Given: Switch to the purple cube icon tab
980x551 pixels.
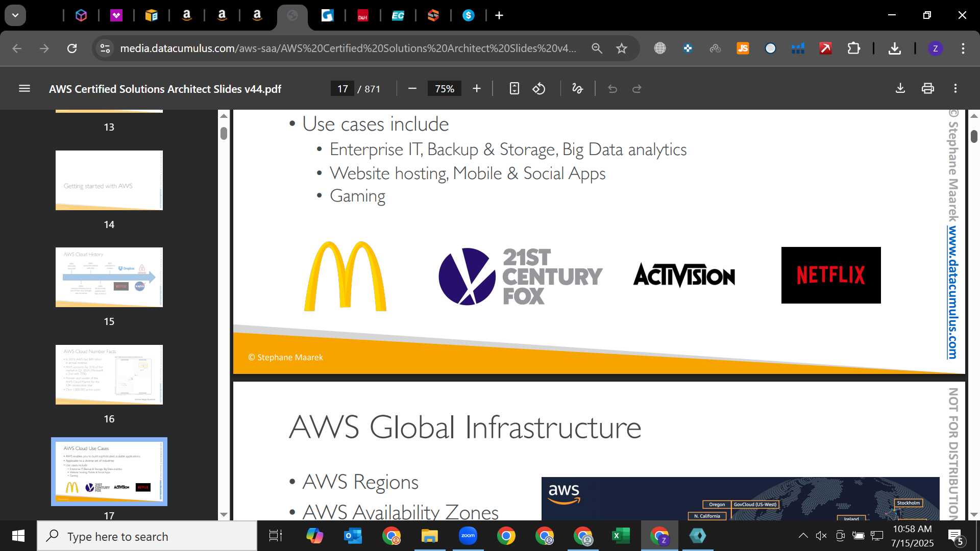Looking at the screenshot, I should coord(81,16).
